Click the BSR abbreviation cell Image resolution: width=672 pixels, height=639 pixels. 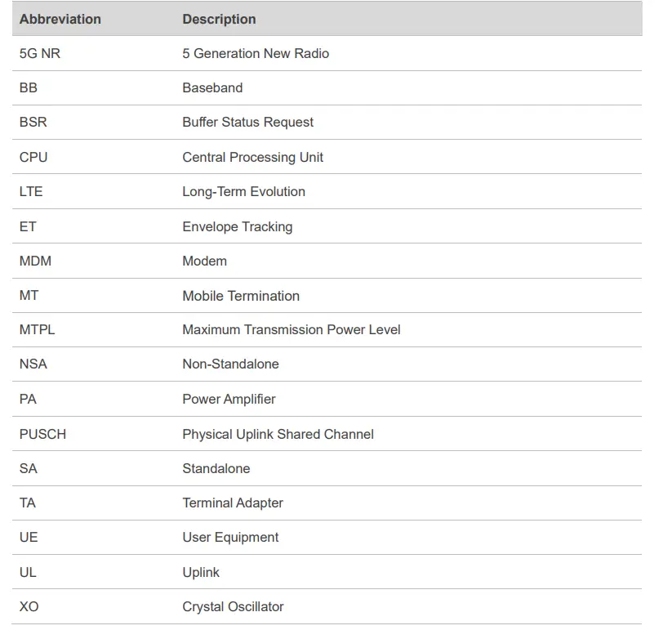[33, 122]
